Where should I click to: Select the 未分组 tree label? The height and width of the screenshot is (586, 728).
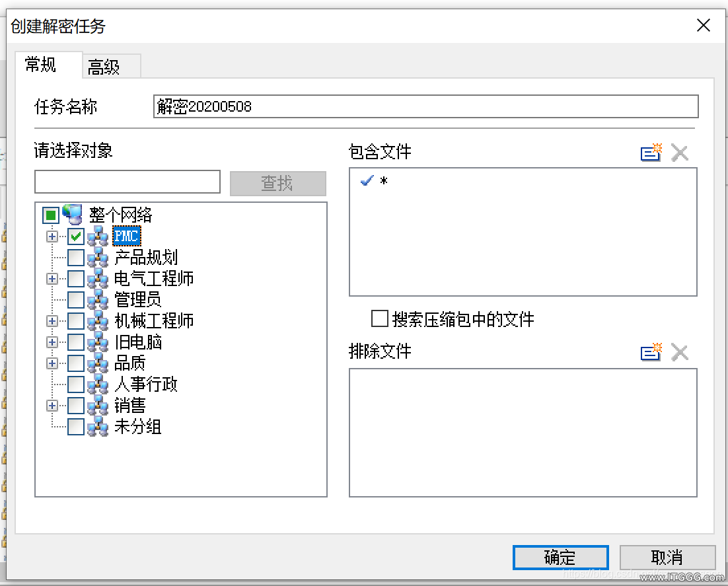click(138, 427)
